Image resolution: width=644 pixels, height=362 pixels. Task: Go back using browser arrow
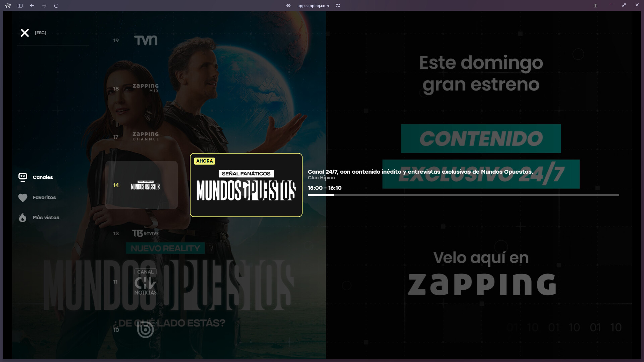click(x=32, y=6)
